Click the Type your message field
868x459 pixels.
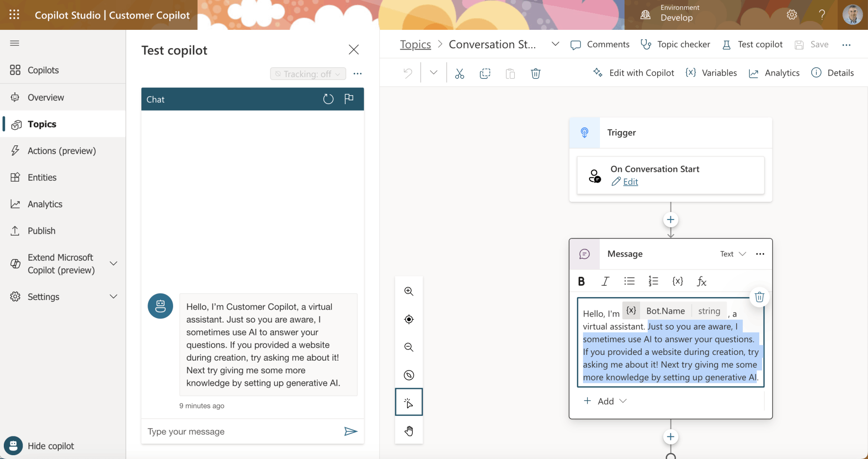(x=241, y=432)
